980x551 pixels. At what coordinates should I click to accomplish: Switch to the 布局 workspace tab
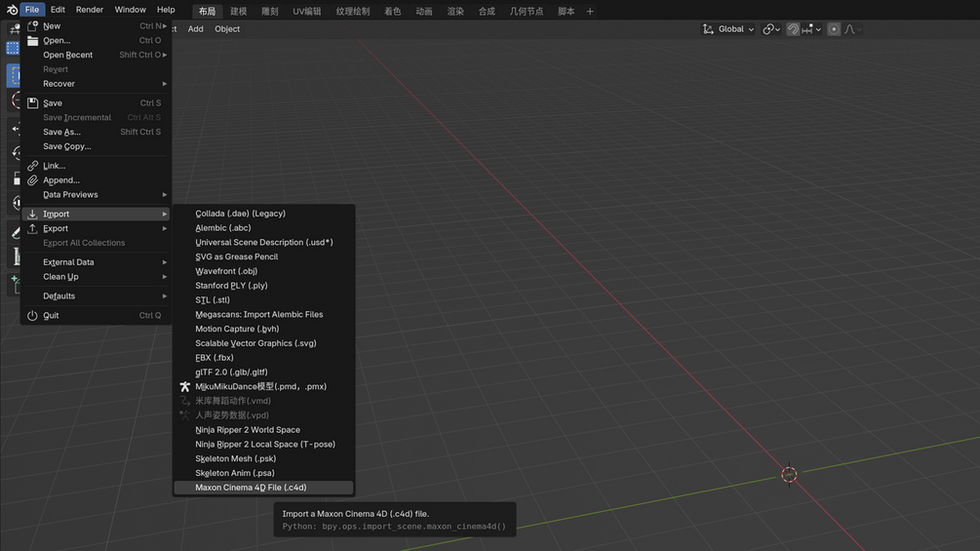[207, 12]
